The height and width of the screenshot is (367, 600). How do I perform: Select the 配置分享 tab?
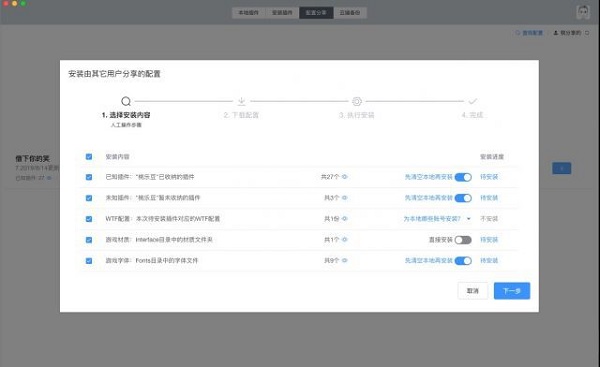click(316, 13)
